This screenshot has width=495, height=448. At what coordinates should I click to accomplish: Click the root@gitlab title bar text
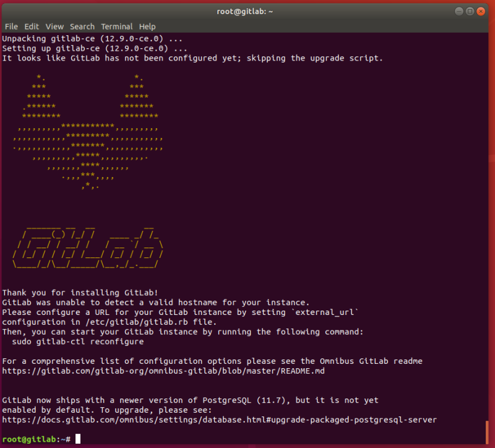pyautogui.click(x=244, y=11)
